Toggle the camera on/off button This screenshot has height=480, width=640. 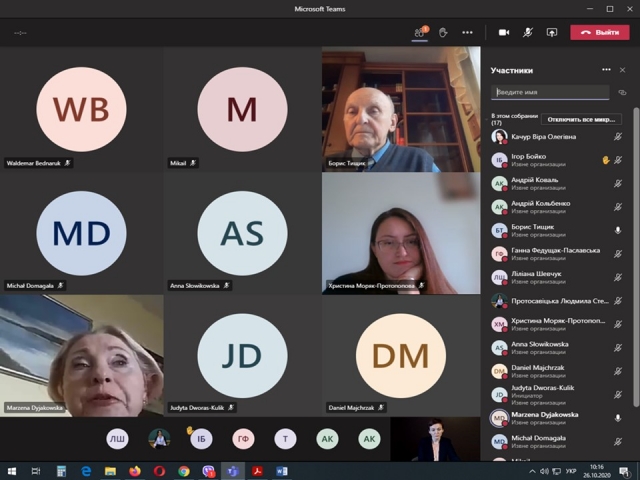pyautogui.click(x=504, y=32)
